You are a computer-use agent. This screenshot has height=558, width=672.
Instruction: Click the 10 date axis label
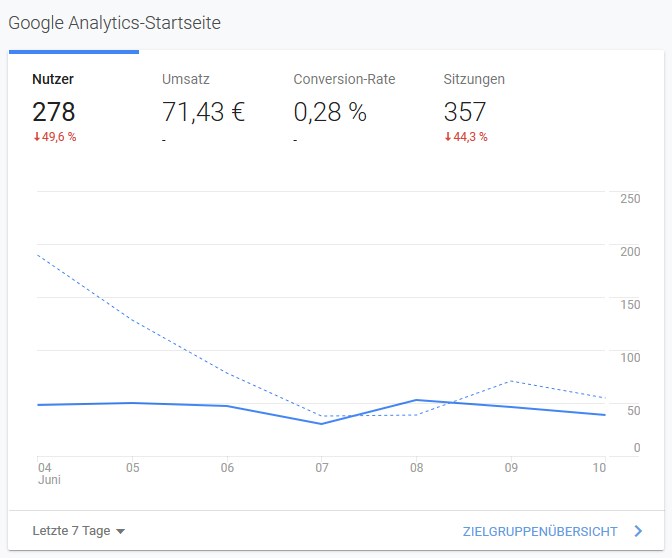[599, 468]
